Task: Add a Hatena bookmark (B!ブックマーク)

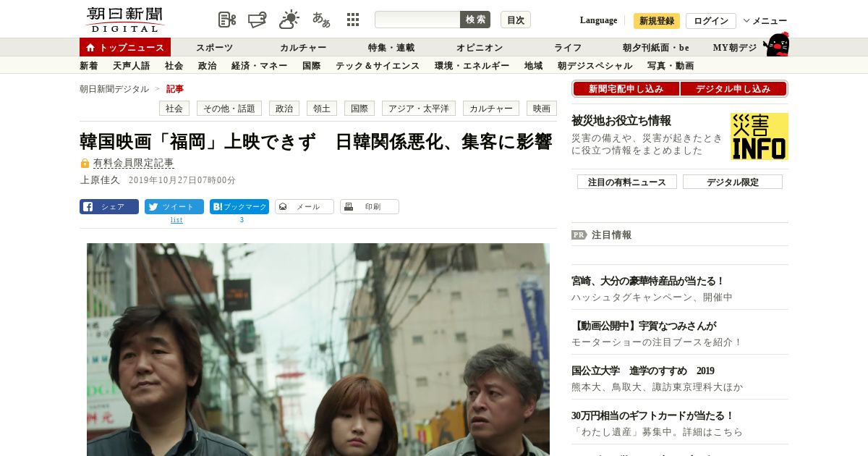Action: pos(239,206)
